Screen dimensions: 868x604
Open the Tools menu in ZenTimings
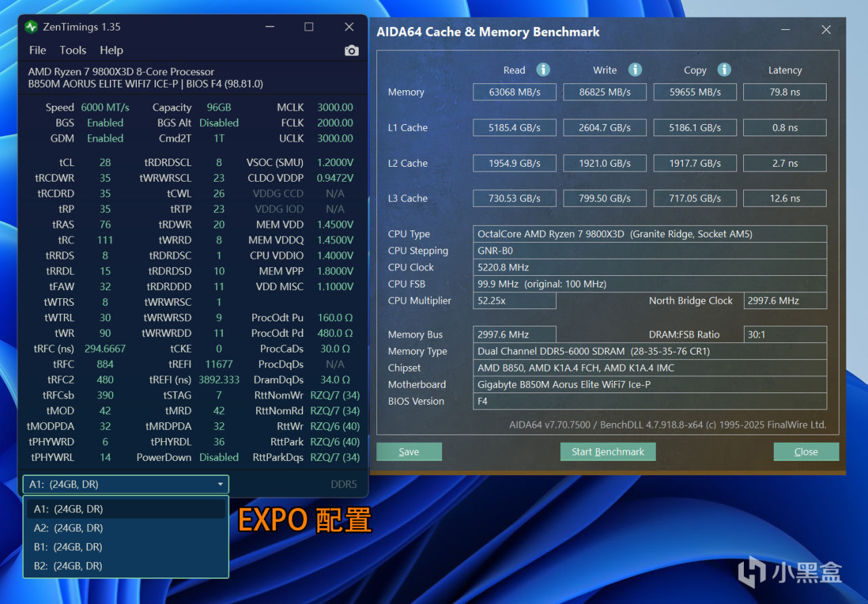(x=73, y=50)
